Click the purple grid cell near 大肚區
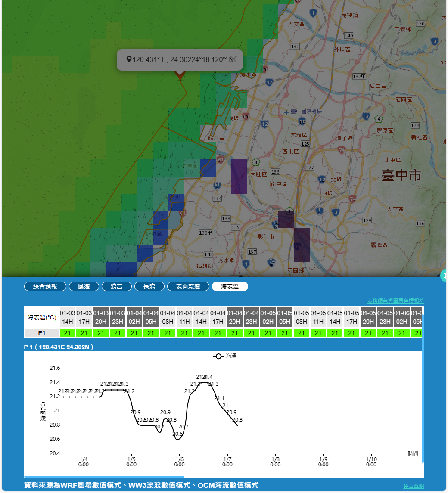Viewport: 448px width, 493px height. (239, 176)
